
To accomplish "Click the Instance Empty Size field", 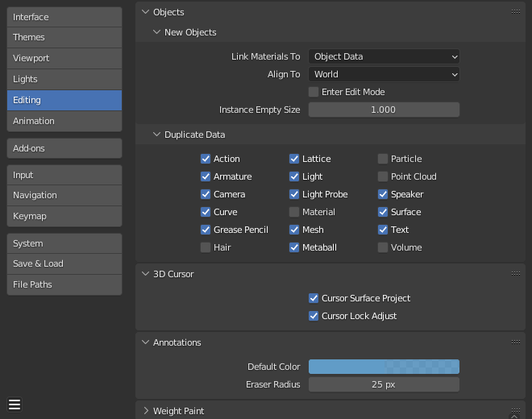I will (x=384, y=110).
